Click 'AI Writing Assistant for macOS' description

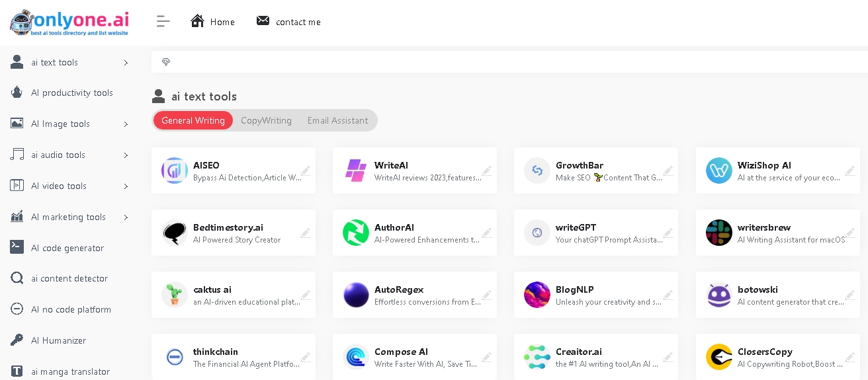click(x=791, y=240)
